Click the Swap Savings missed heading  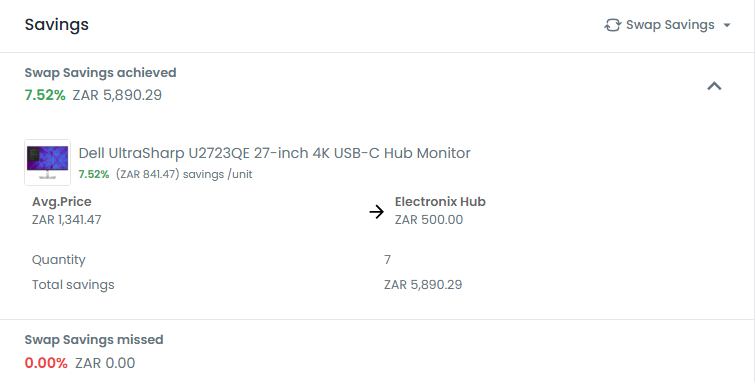[94, 340]
